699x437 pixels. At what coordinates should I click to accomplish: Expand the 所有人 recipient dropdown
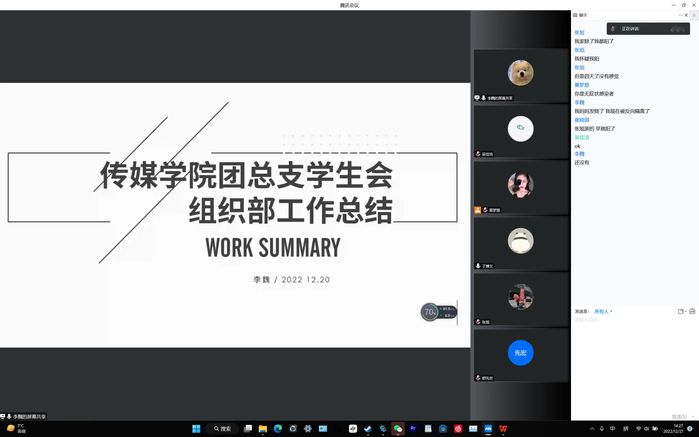602,311
